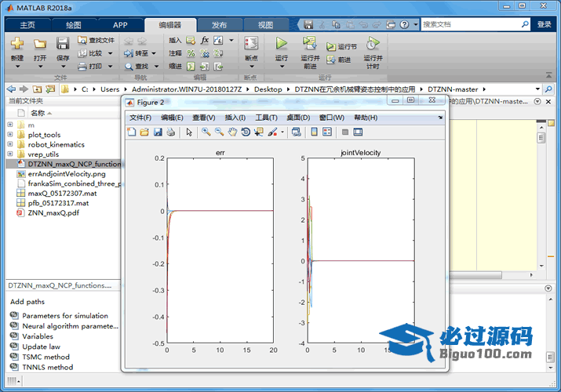The width and height of the screenshot is (561, 392).
Task: Open dropdown arrow under 断点
Action: click(x=251, y=67)
